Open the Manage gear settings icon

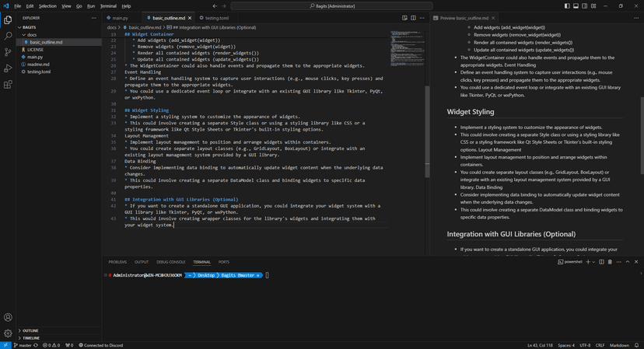tap(8, 333)
